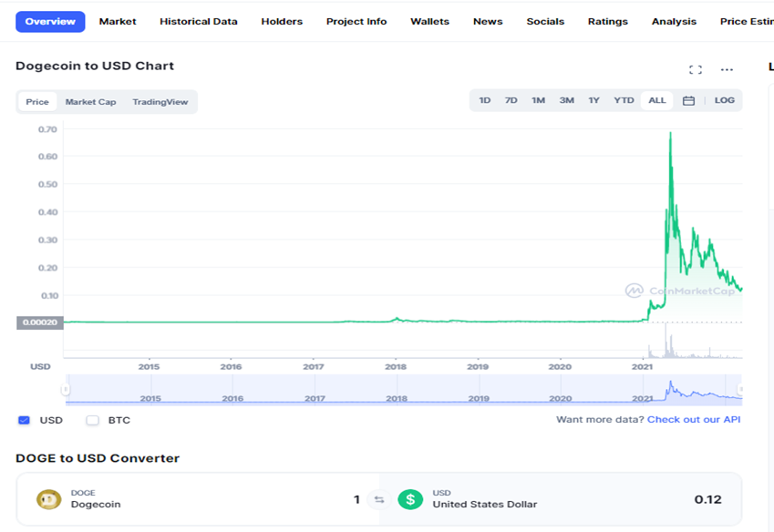Switch chart to Market Cap view
Viewport: 774px width, 532px height.
coord(90,102)
